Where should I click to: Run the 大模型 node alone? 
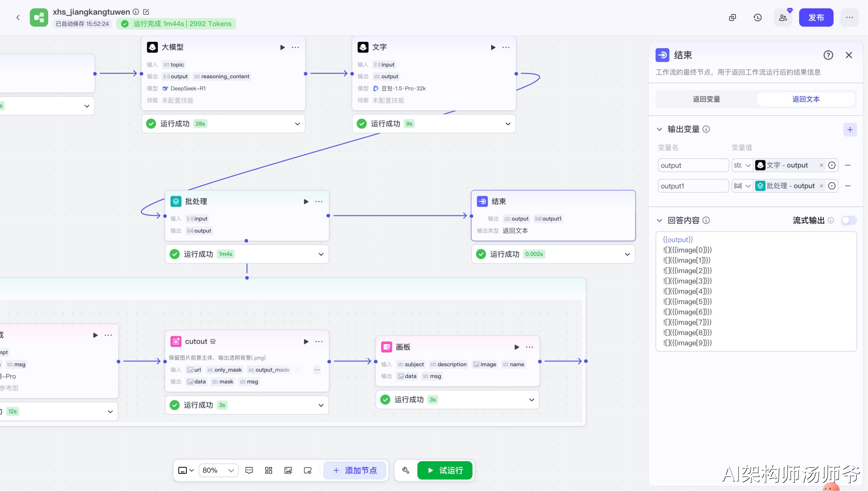(283, 47)
